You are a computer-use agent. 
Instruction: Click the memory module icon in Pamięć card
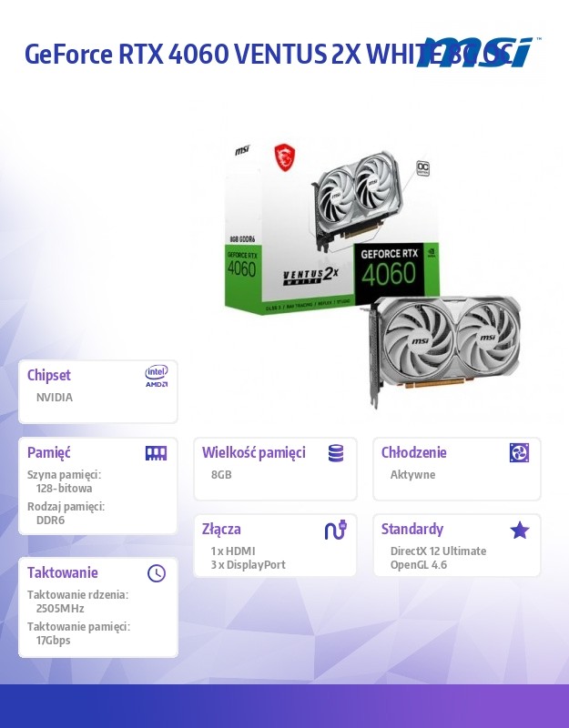[156, 453]
